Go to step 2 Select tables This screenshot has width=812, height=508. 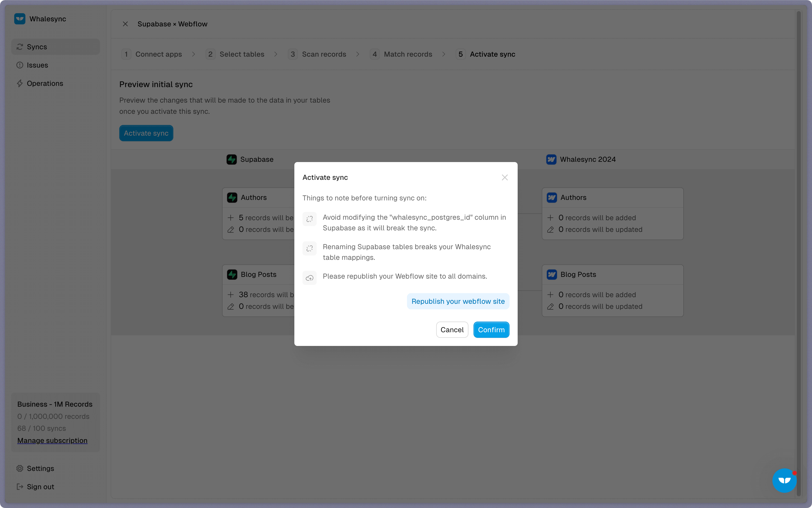235,54
